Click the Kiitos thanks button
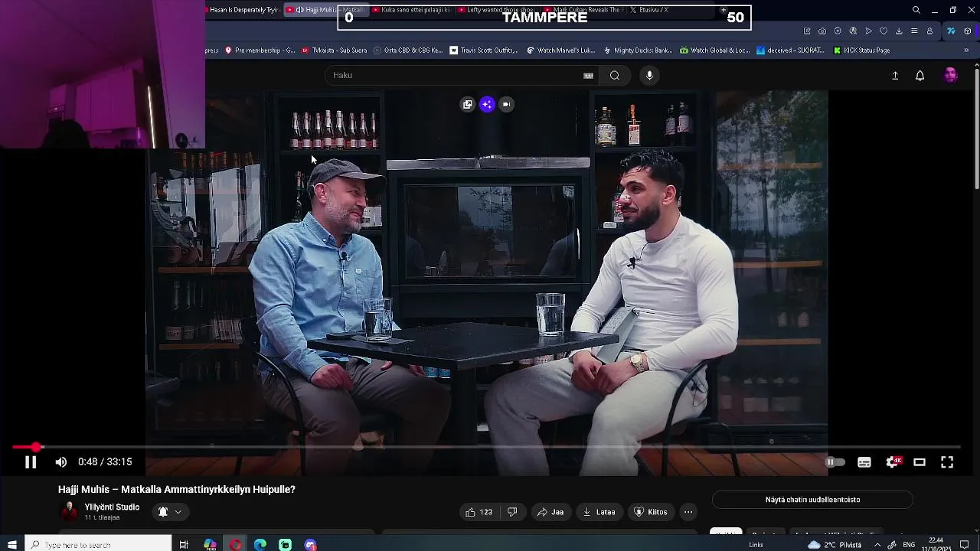Screen dimensions: 980x551 click(651, 512)
